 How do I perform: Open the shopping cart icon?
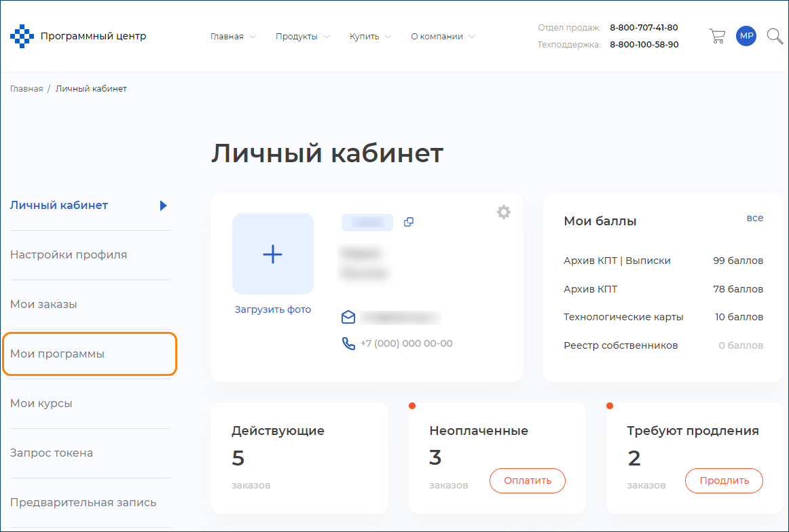[x=716, y=36]
